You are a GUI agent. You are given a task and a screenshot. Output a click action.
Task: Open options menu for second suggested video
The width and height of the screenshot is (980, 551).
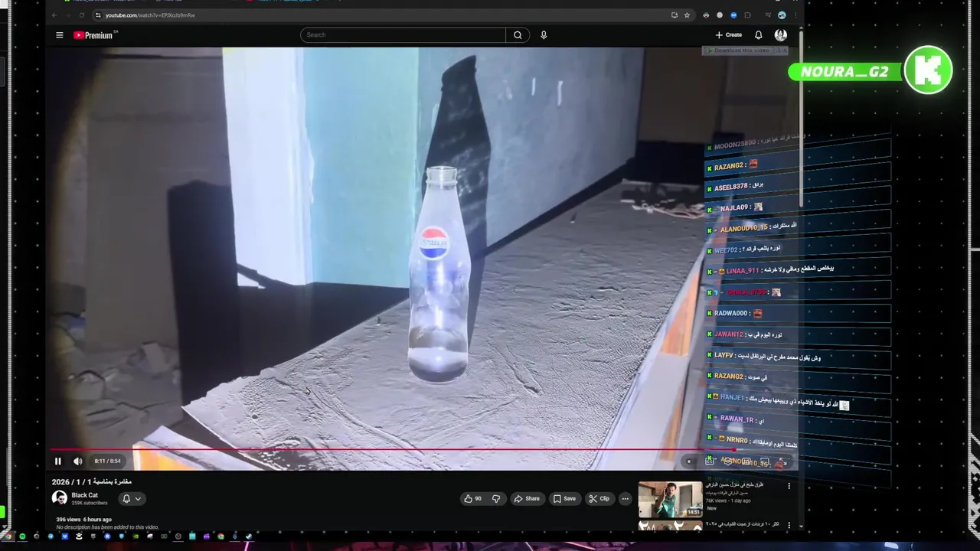coord(789,525)
